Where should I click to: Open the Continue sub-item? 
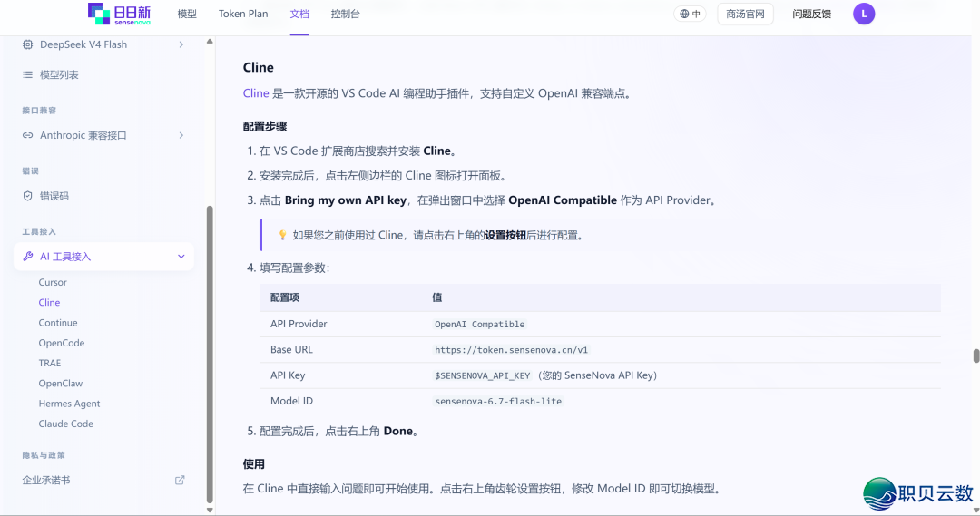click(58, 322)
